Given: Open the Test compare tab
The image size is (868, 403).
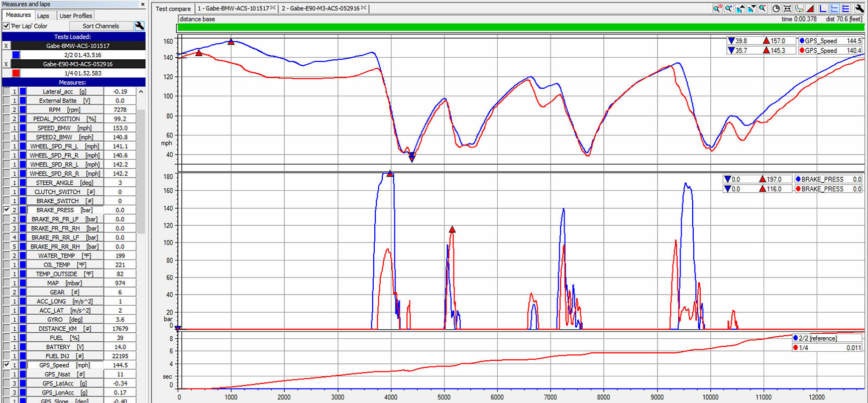Looking at the screenshot, I should pyautogui.click(x=173, y=9).
